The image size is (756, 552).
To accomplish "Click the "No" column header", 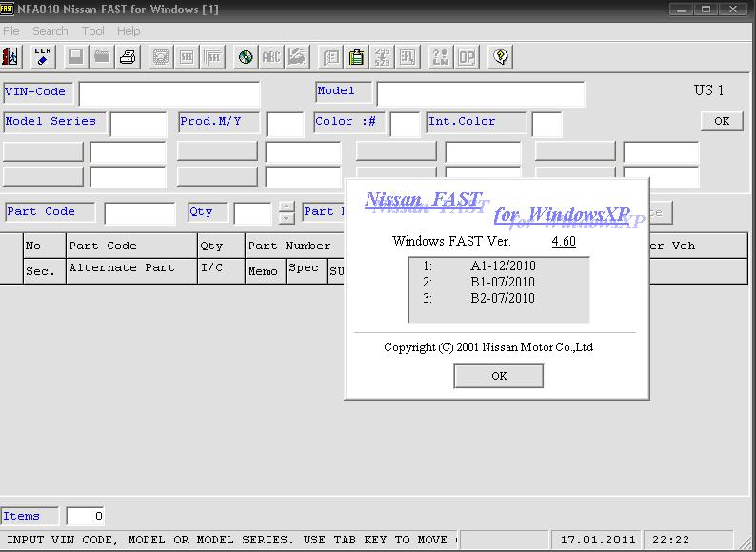I will [45, 246].
